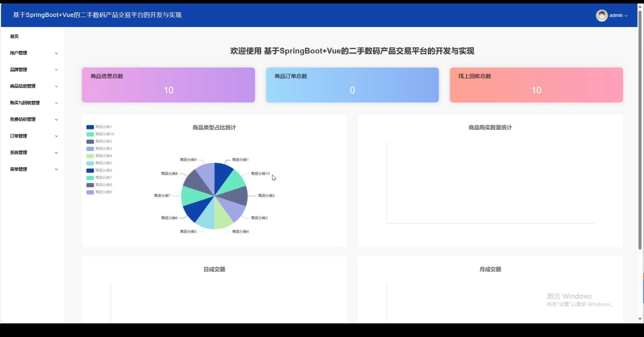Toggle 商品分类9 legend color box

tap(90, 192)
